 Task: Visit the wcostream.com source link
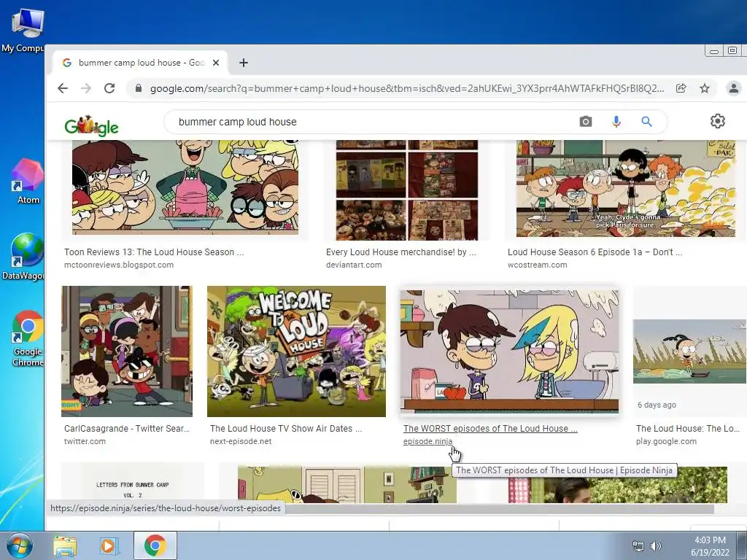(x=538, y=265)
